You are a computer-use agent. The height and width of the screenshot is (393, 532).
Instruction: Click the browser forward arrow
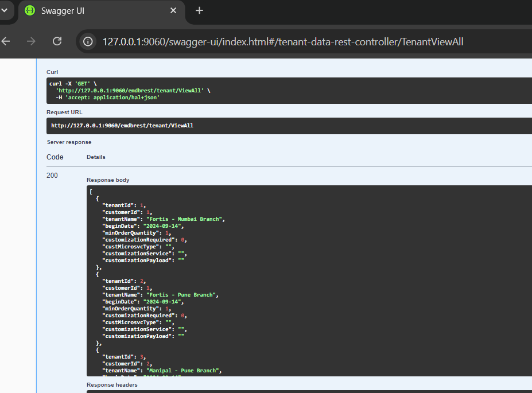31,41
